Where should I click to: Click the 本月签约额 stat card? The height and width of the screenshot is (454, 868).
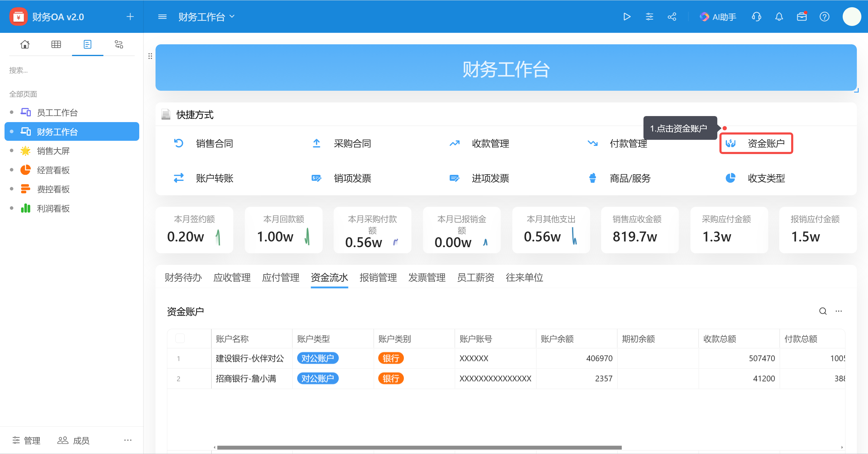pos(194,230)
